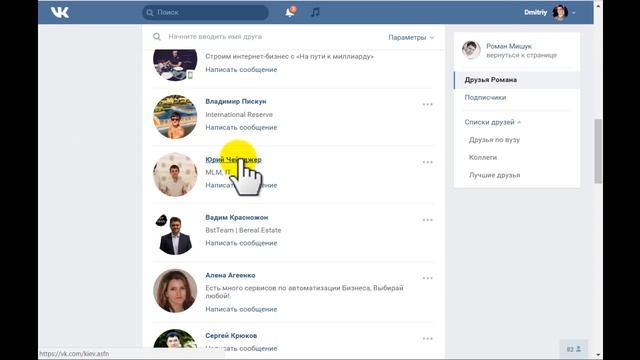640x360 pixels.
Task: Open Юрий Чейнджер's avatar photo
Action: coord(175,175)
